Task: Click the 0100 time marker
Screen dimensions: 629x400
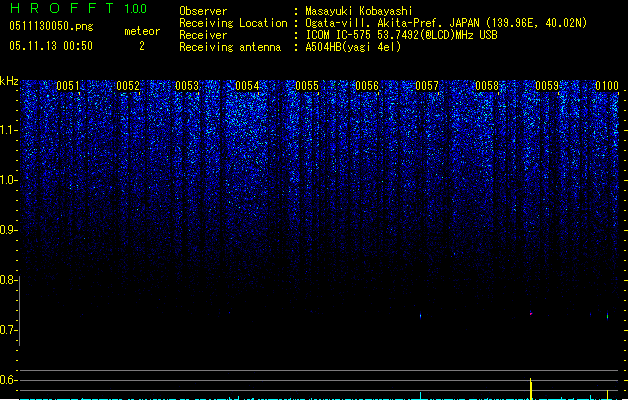Action: (x=607, y=86)
